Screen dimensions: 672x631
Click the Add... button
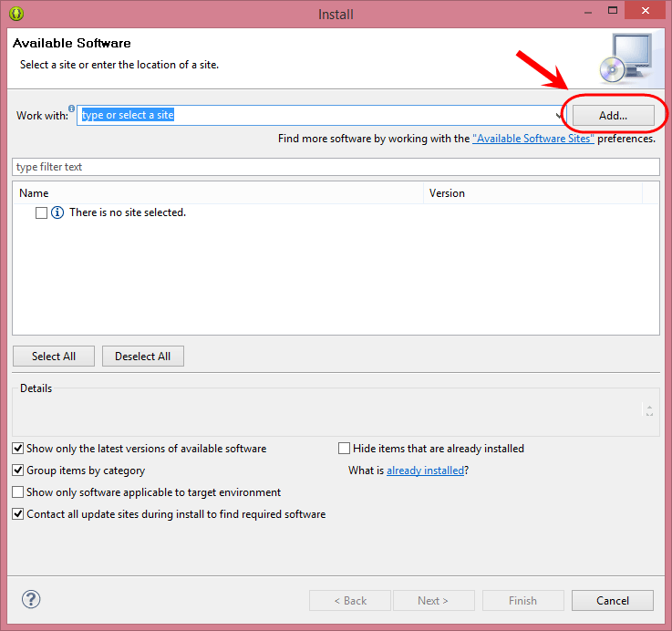614,115
